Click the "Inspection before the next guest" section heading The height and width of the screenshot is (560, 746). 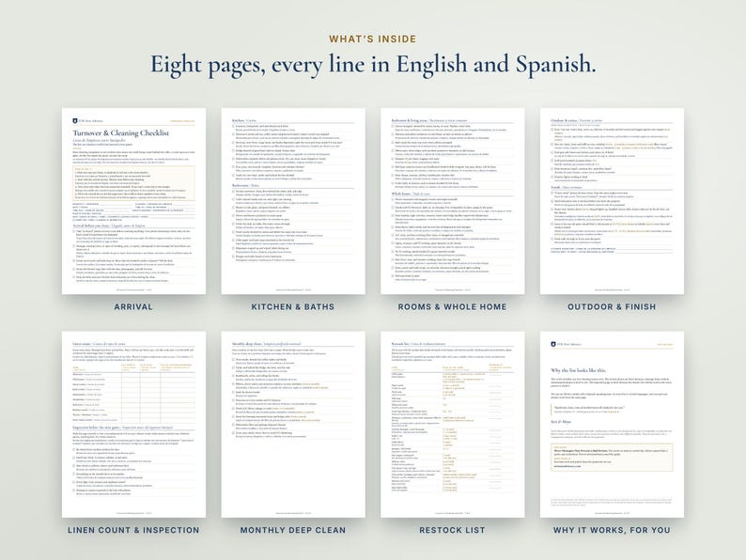click(x=123, y=428)
